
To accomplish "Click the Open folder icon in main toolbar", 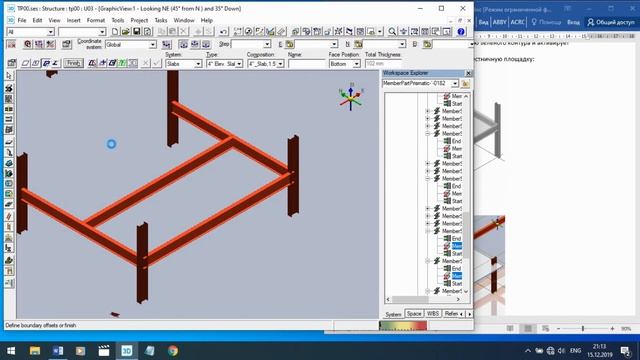I will click(x=126, y=31).
